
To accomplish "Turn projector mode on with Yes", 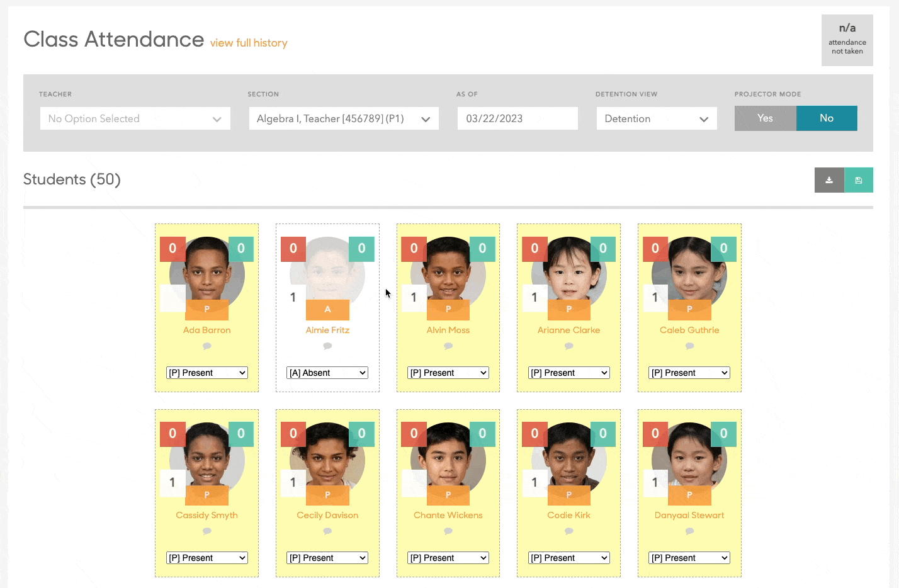I will click(765, 118).
